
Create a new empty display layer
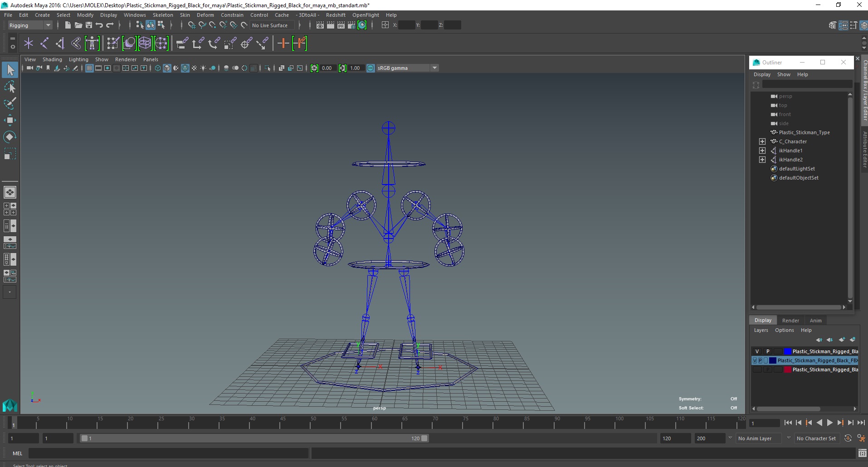point(842,340)
